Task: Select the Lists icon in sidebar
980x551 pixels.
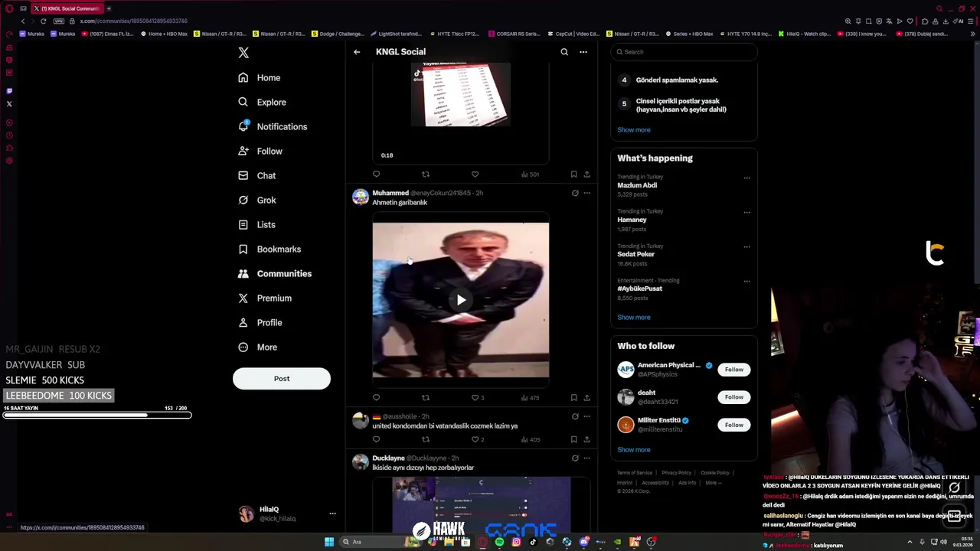Action: pyautogui.click(x=243, y=224)
